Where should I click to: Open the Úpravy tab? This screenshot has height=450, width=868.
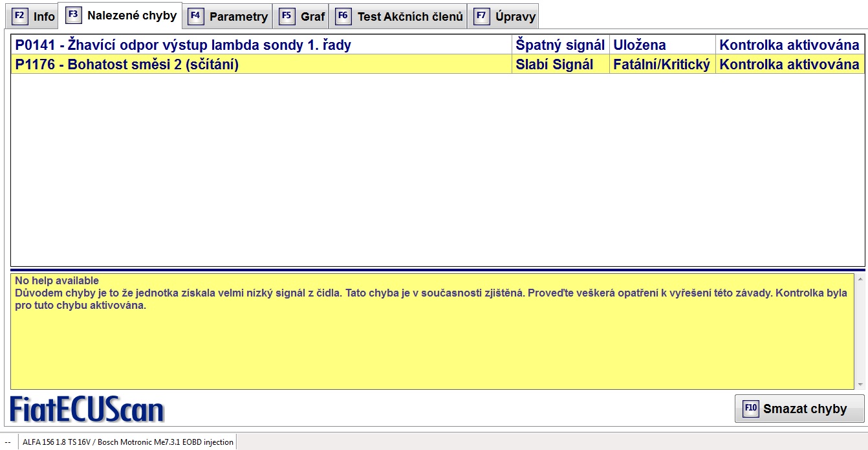pos(515,17)
